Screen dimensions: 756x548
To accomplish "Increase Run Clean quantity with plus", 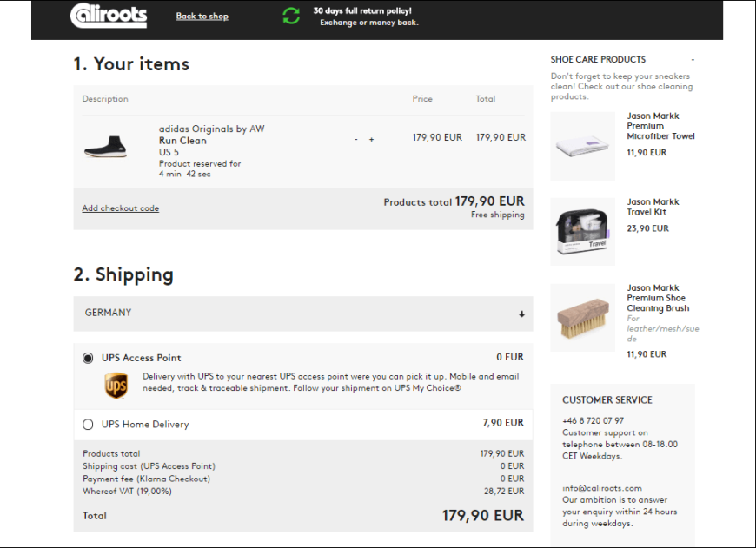I will 371,139.
